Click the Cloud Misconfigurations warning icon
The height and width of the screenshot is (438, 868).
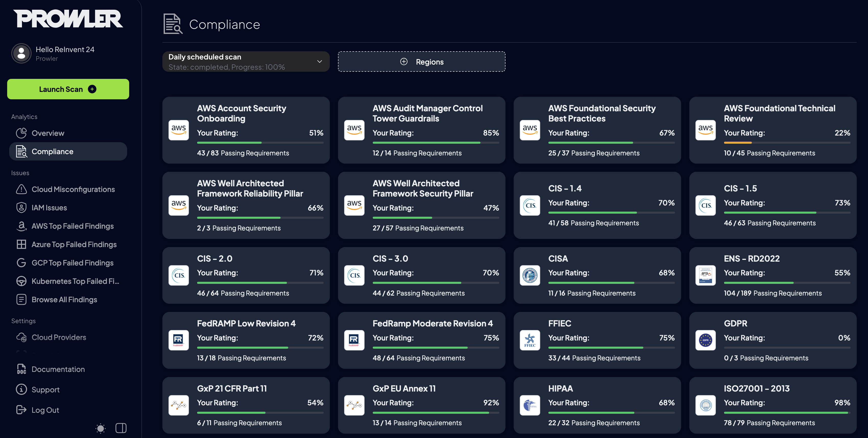(21, 189)
